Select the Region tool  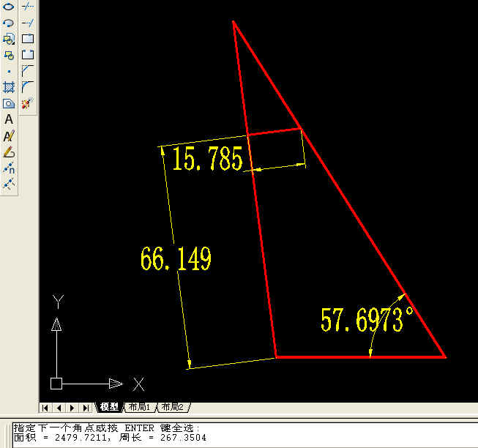pyautogui.click(x=9, y=104)
